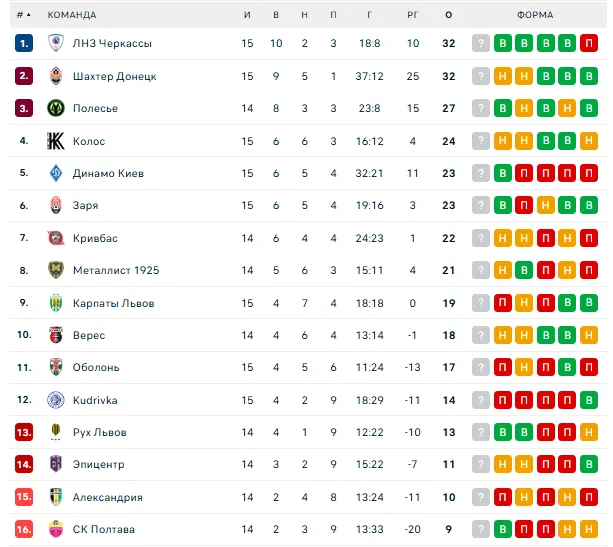This screenshot has height=547, width=613.
Task: Click the Колос team logo
Action: pos(56,141)
